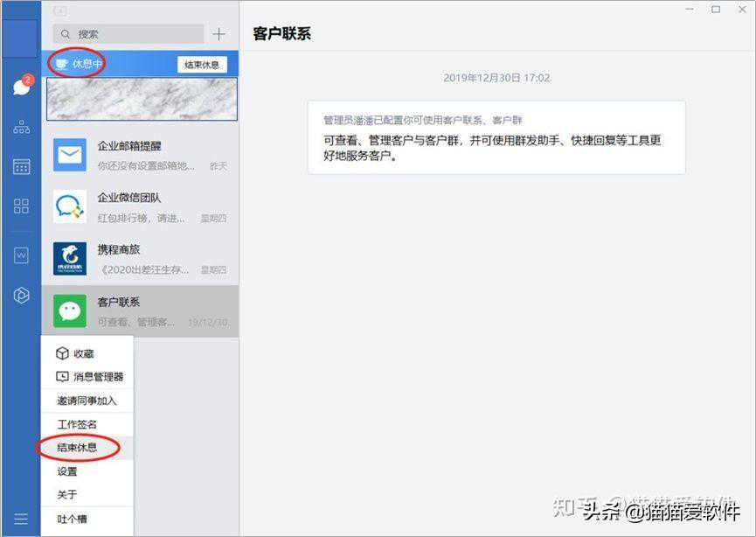Image resolution: width=756 pixels, height=537 pixels.
Task: Open the Messages chat icon in sidebar
Action: (21, 87)
